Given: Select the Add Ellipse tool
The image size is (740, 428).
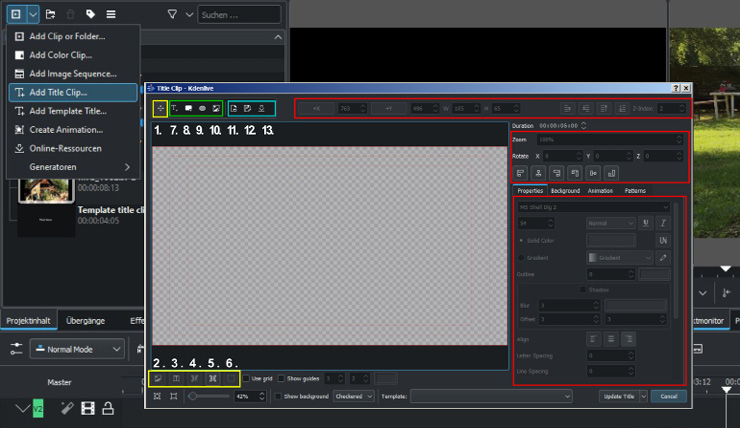Looking at the screenshot, I should coord(202,108).
